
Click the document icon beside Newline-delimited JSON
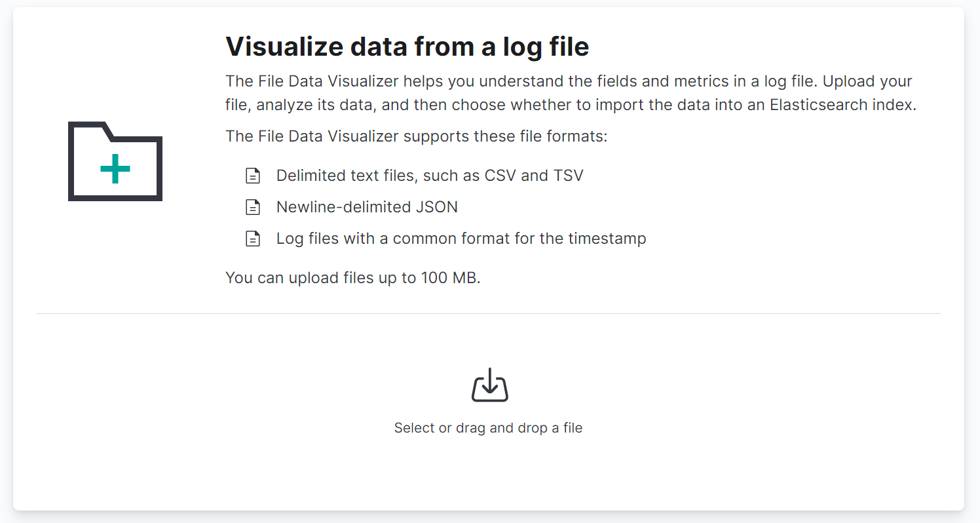(x=253, y=207)
